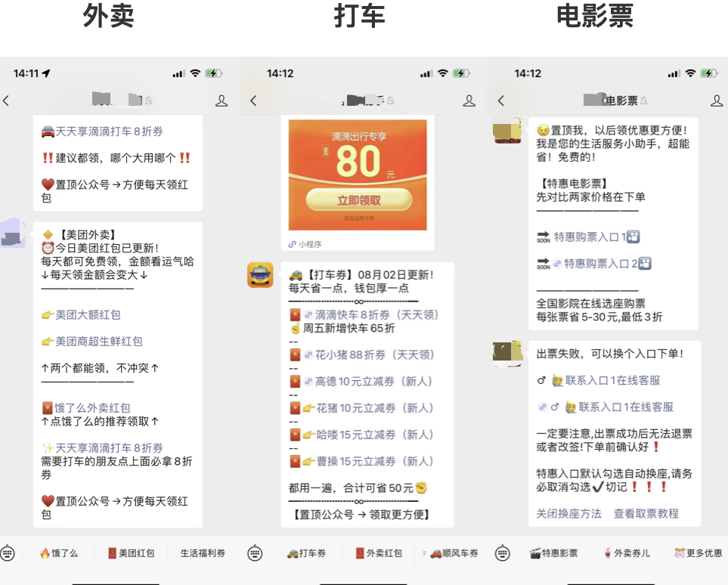Tap avatar beside 出票失败 message
The width and height of the screenshot is (728, 585).
[507, 353]
